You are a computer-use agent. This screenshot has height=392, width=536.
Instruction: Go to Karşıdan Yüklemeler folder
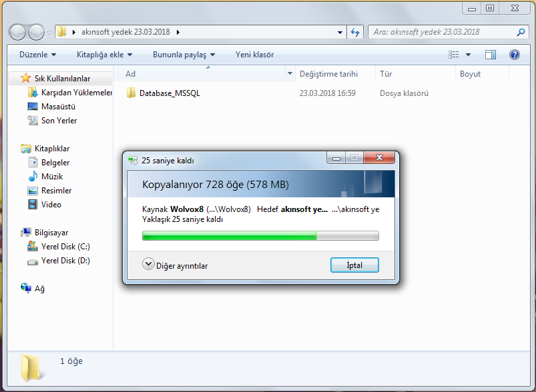pyautogui.click(x=69, y=93)
